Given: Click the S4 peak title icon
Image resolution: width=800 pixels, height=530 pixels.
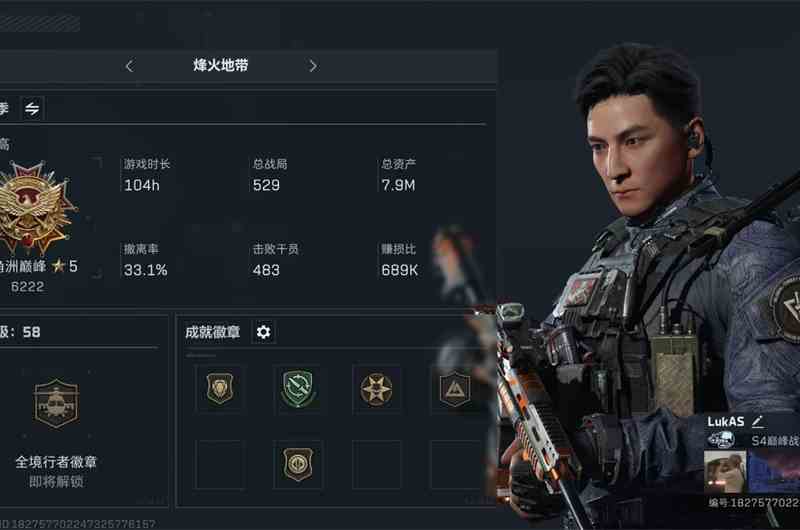Looking at the screenshot, I should pos(721,439).
